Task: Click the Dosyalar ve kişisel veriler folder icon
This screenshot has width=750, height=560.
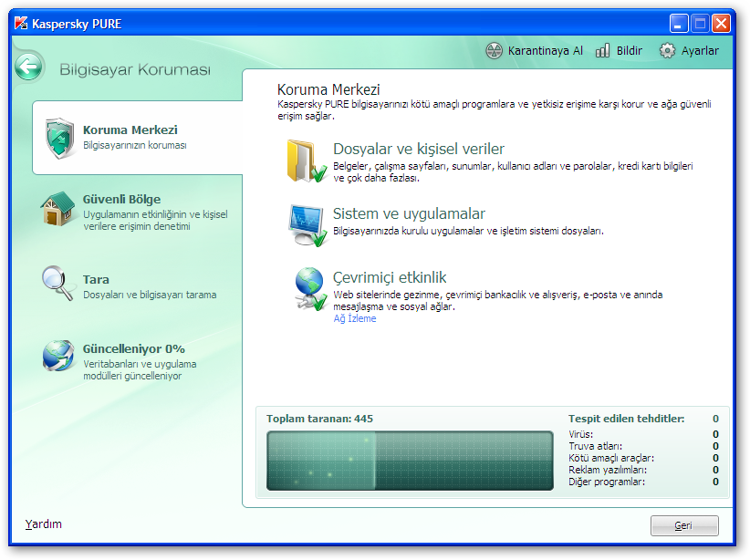Action: [x=307, y=161]
